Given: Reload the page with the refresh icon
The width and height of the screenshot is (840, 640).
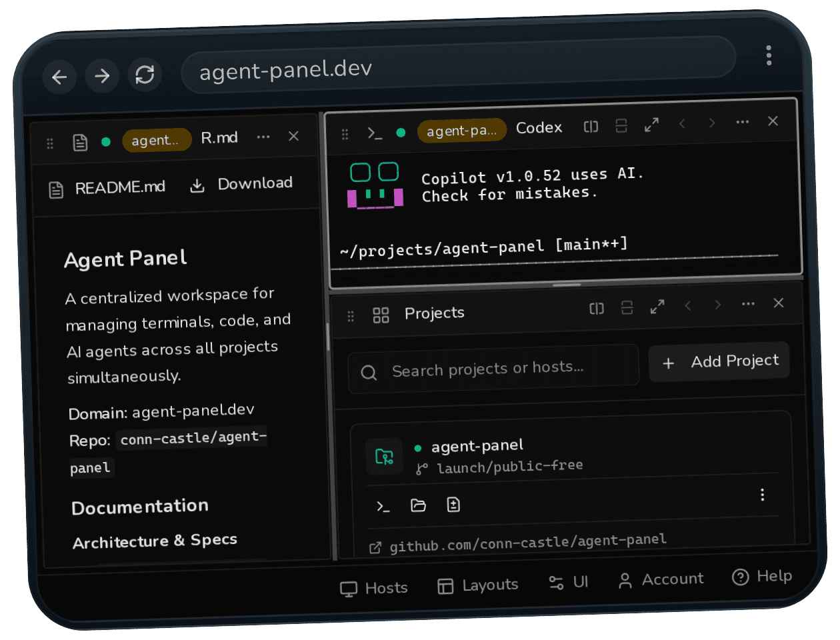Looking at the screenshot, I should coord(145,75).
